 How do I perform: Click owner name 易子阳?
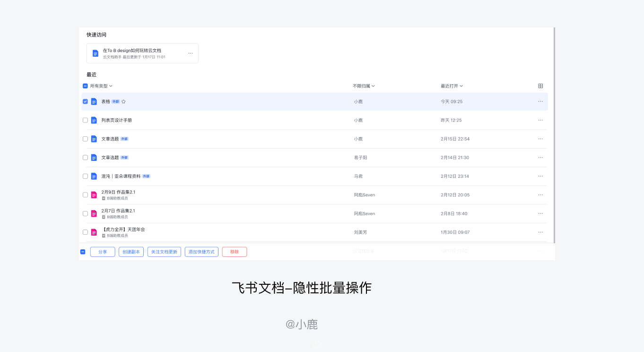point(360,158)
